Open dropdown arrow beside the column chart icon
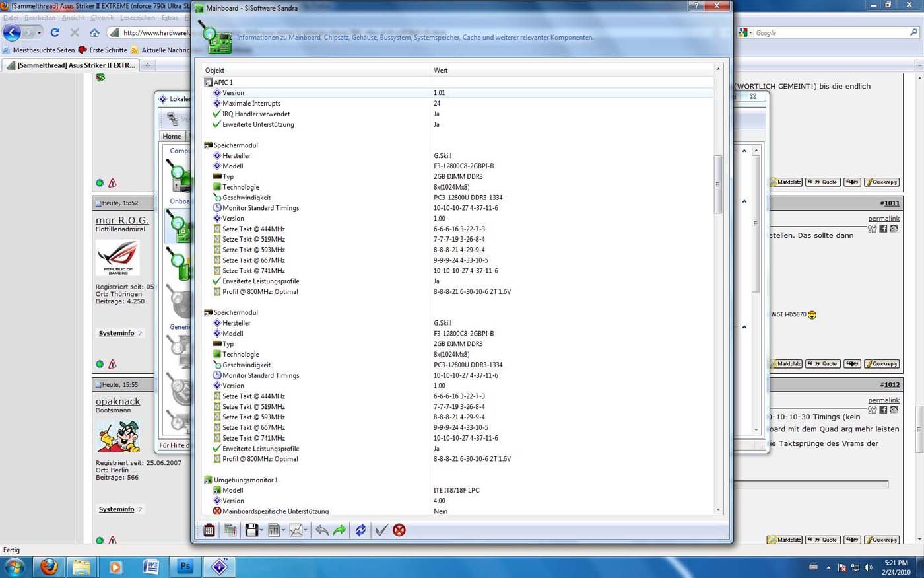Screen dimensions: 924x578 pos(284,530)
